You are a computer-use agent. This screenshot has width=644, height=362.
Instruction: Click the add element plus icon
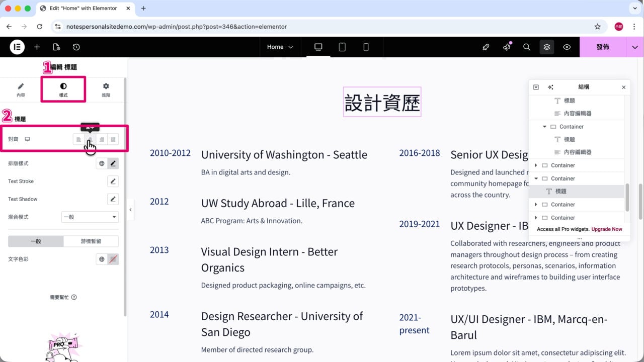(x=37, y=47)
